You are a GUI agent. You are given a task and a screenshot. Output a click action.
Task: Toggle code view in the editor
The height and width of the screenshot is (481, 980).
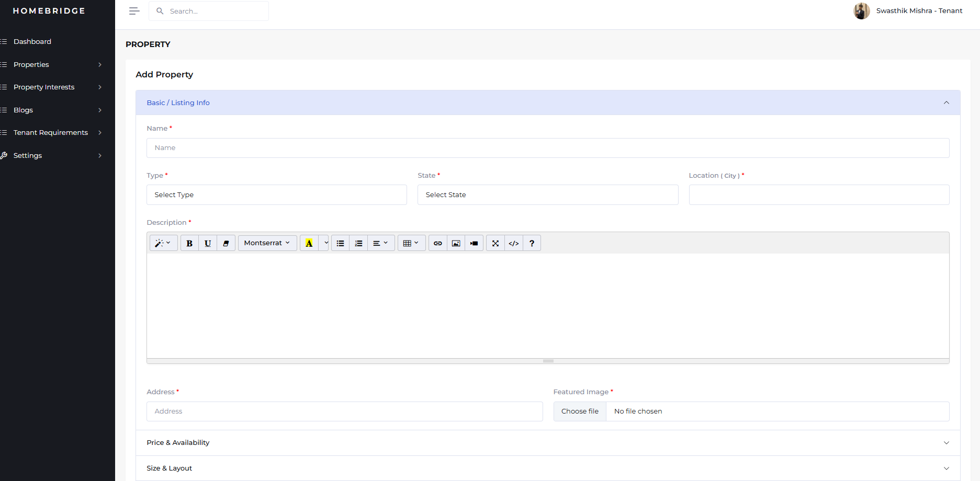coord(514,243)
